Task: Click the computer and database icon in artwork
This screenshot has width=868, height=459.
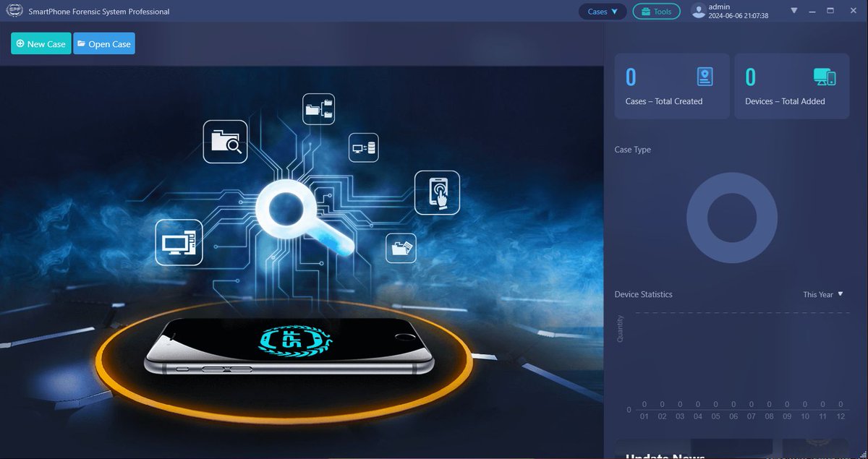Action: click(364, 148)
